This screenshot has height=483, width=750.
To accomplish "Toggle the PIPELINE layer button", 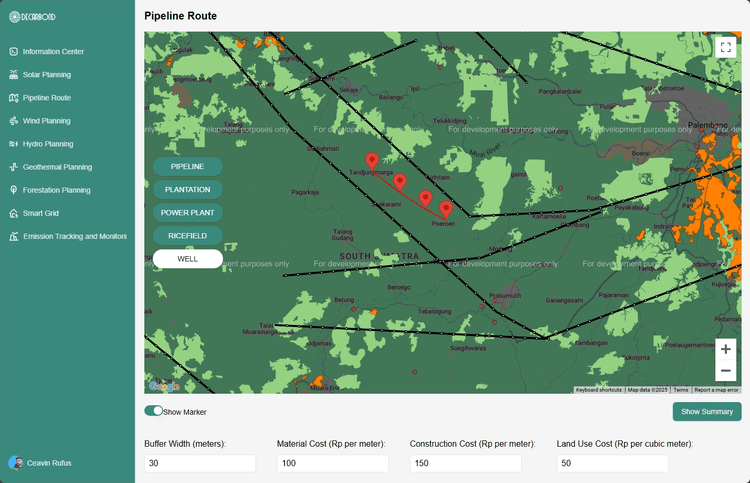I will coord(187,166).
